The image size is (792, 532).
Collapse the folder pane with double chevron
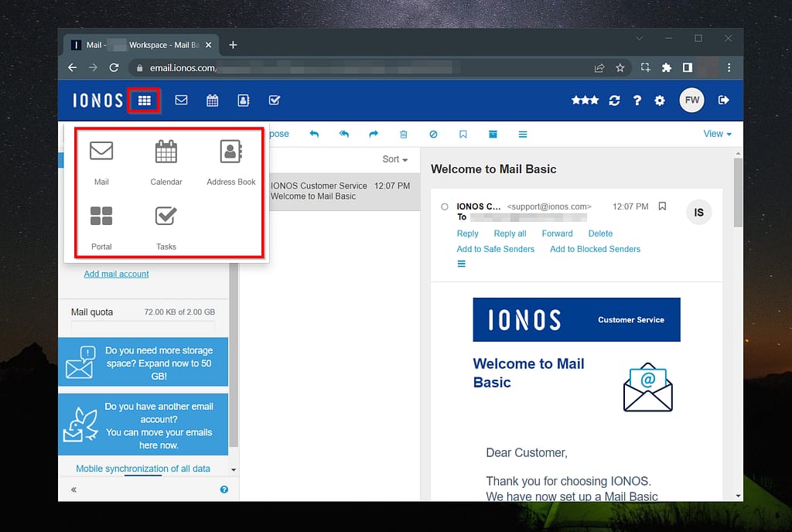coord(73,489)
